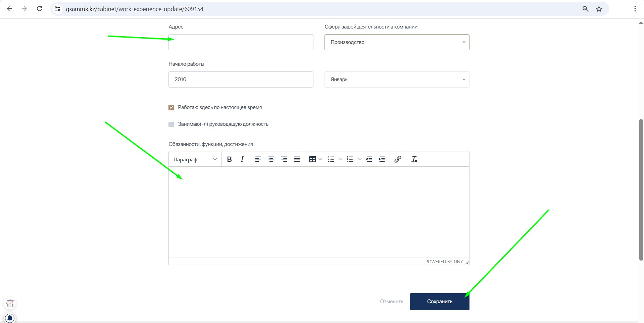Enable 'Занимаю(-л) руководящую должность' checkbox
This screenshot has height=323, width=644.
click(x=171, y=124)
